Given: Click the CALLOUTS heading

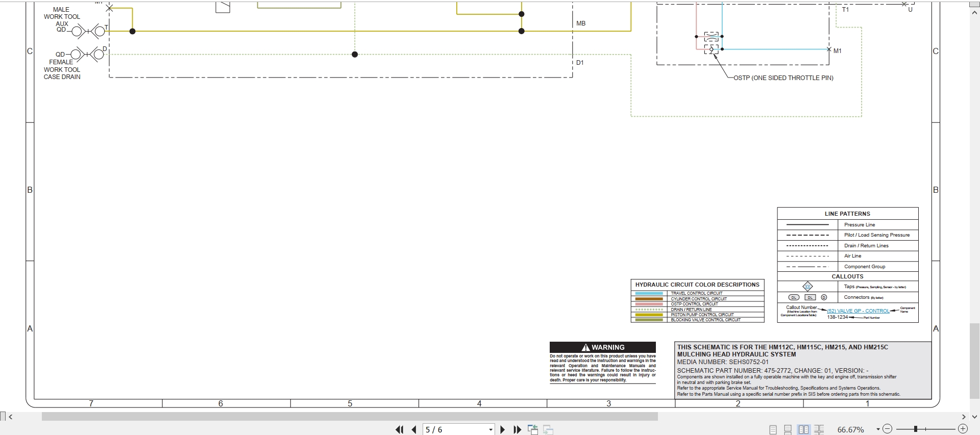Looking at the screenshot, I should tap(847, 276).
